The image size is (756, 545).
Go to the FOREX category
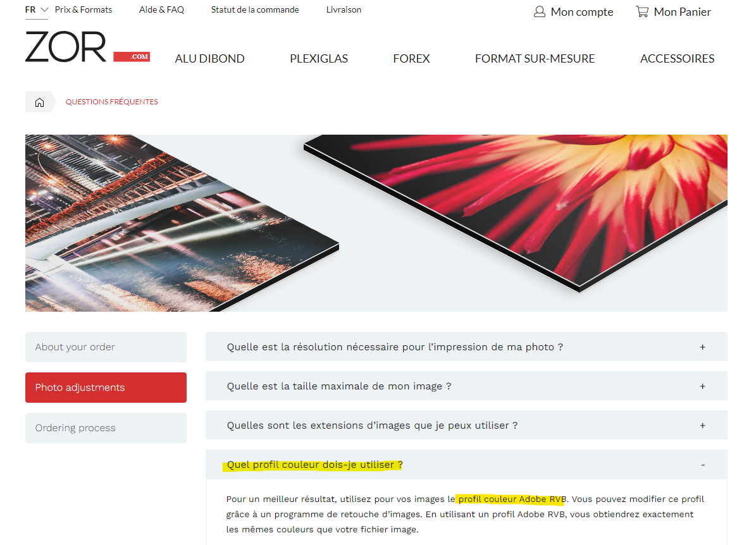(411, 59)
